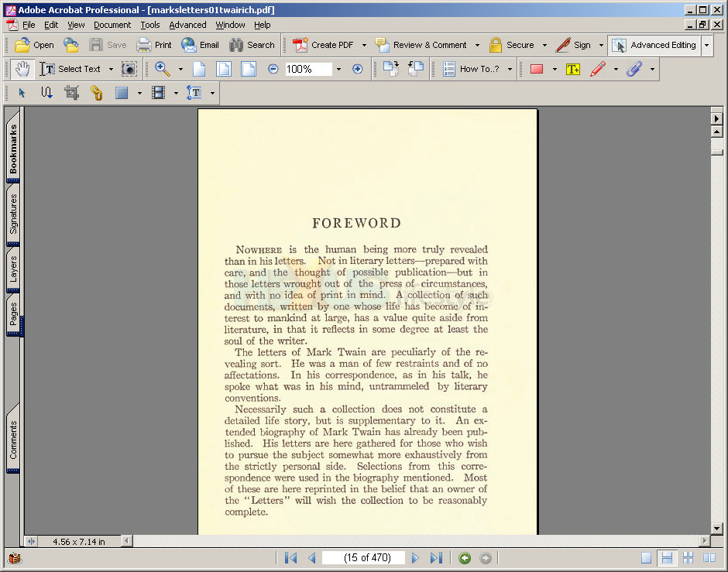This screenshot has width=728, height=572.
Task: Select the Hand tool
Action: point(22,69)
